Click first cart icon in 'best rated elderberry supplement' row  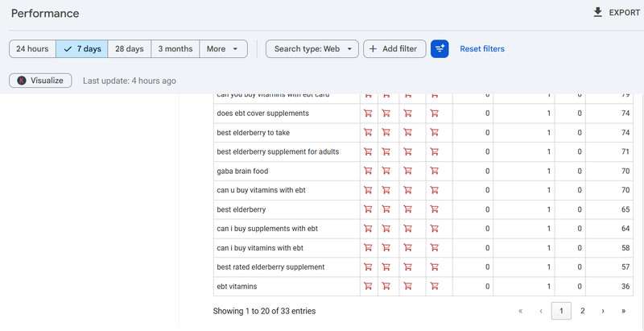pyautogui.click(x=368, y=267)
